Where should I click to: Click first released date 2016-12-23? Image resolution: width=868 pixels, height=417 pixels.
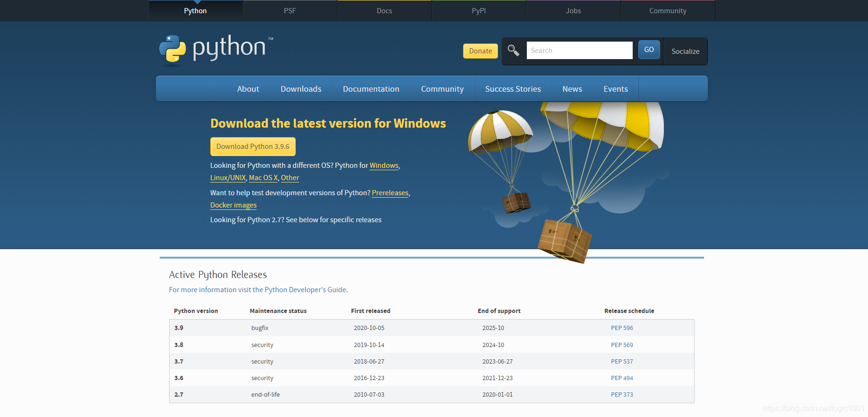tap(369, 378)
